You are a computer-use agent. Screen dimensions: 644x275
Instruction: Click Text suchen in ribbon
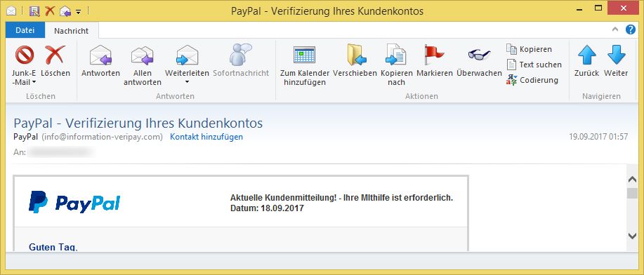coord(534,65)
